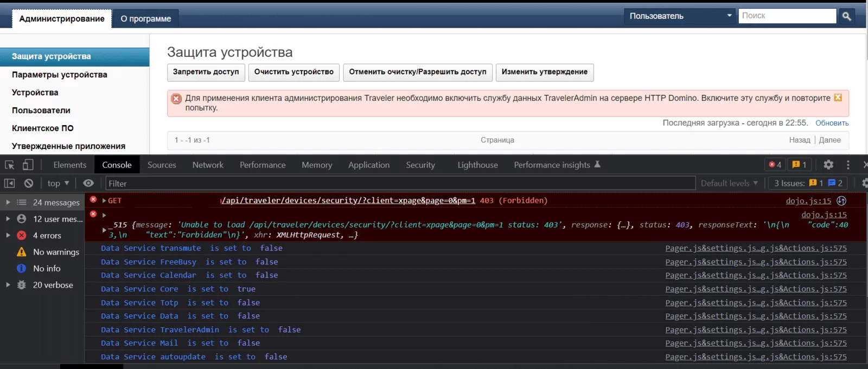Click the Запретить доступ button
868x369 pixels.
pos(206,72)
